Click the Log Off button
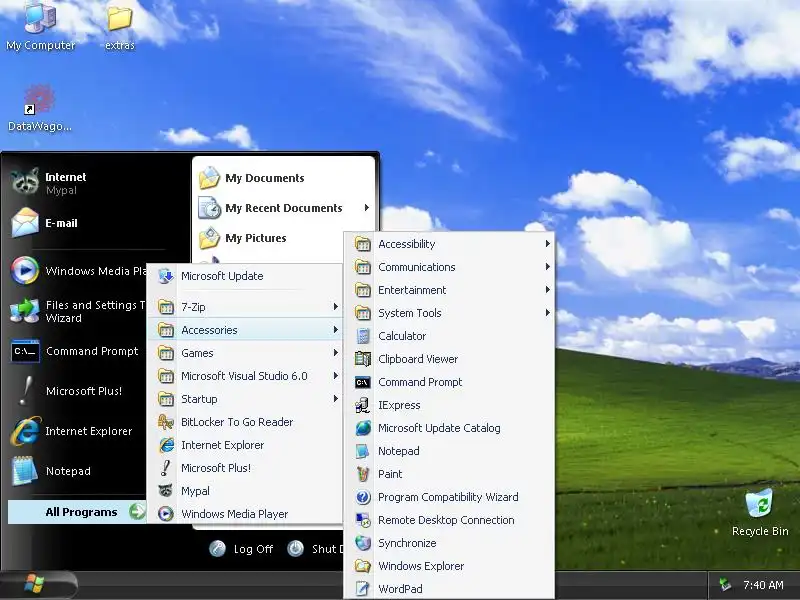Screen dimensions: 800x600 coord(241,549)
